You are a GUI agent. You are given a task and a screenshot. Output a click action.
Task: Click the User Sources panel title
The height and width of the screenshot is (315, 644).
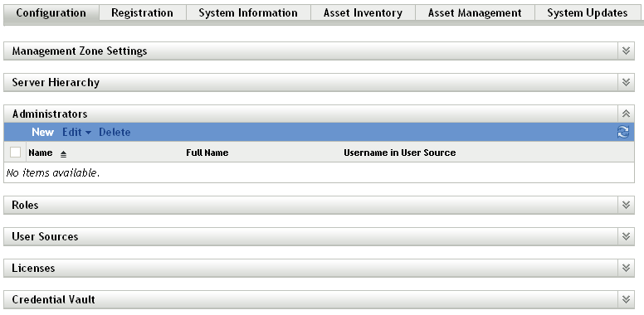(x=45, y=236)
